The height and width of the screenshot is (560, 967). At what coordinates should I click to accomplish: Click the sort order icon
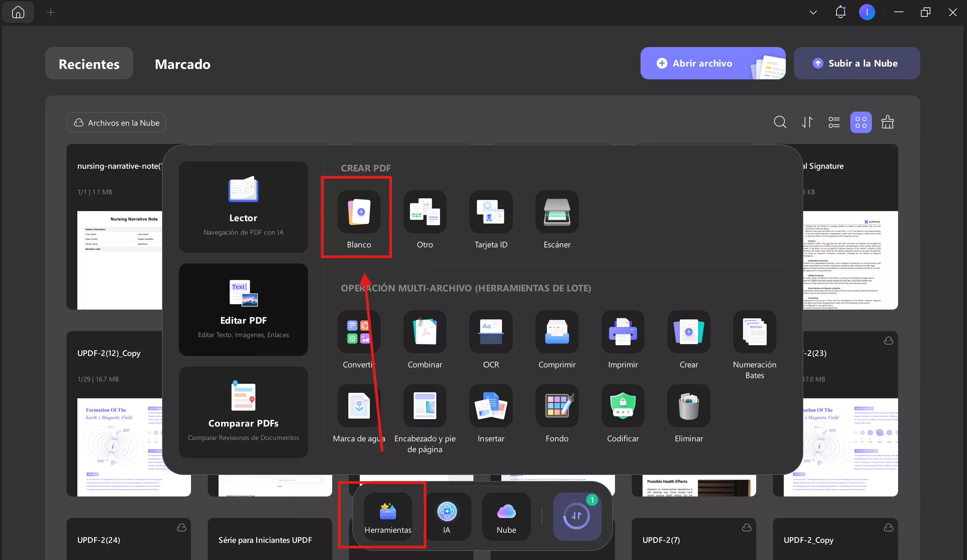click(x=807, y=122)
